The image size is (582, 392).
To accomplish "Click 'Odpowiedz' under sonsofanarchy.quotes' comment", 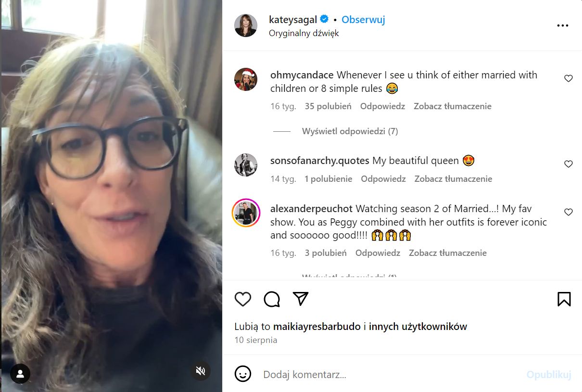I will click(383, 178).
